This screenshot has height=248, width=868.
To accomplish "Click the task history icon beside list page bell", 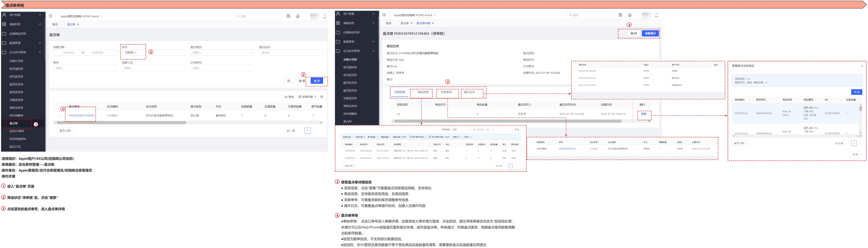I will (288, 16).
